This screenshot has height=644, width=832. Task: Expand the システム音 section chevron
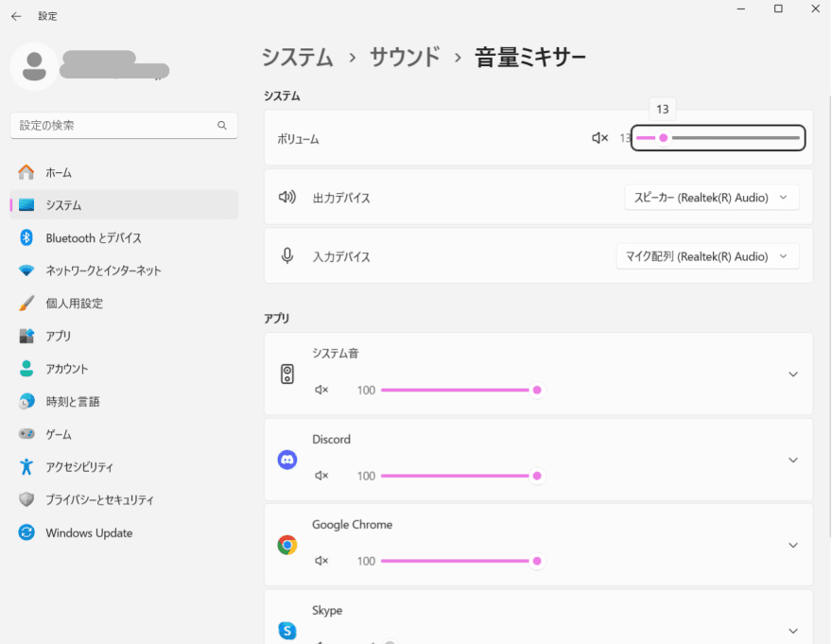792,374
